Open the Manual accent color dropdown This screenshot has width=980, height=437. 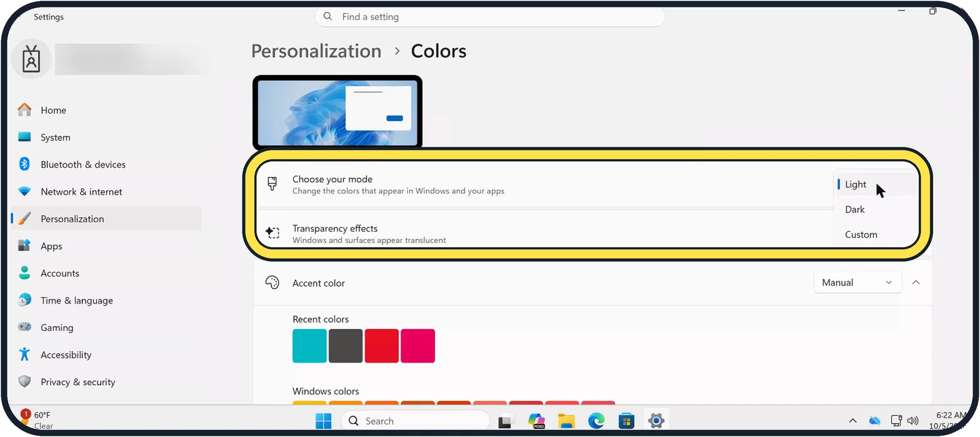click(x=857, y=283)
